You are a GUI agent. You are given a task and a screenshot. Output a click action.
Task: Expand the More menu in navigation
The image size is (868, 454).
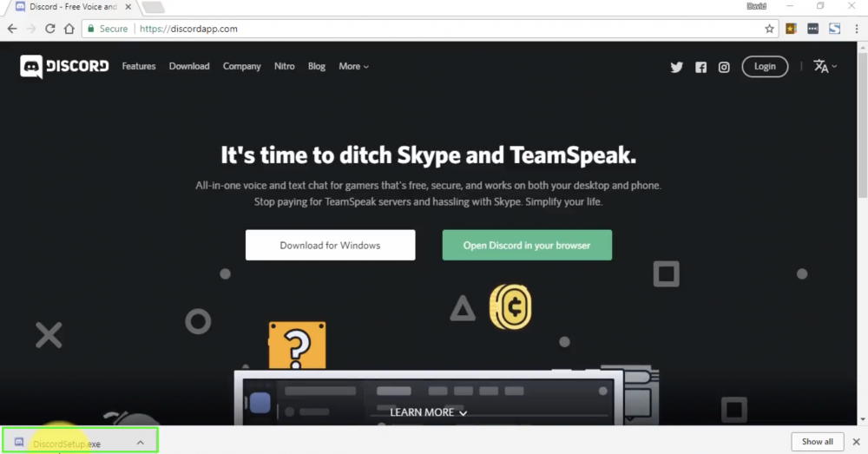coord(353,66)
